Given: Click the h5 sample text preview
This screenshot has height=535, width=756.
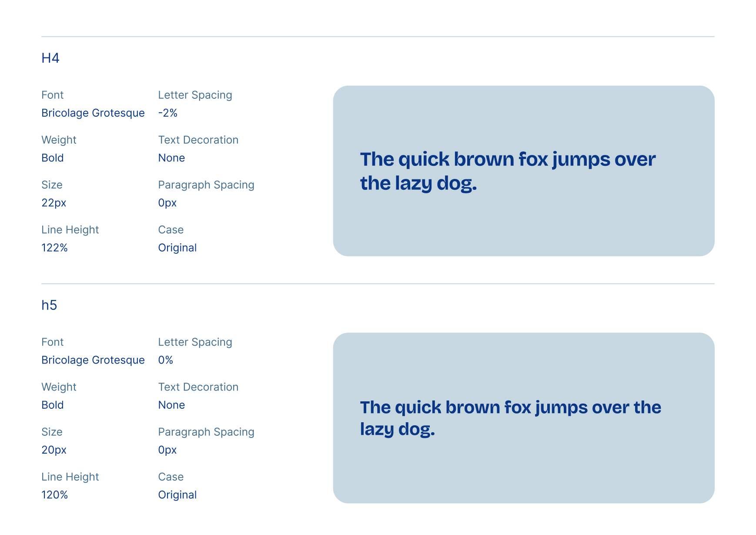Looking at the screenshot, I should pyautogui.click(x=510, y=418).
